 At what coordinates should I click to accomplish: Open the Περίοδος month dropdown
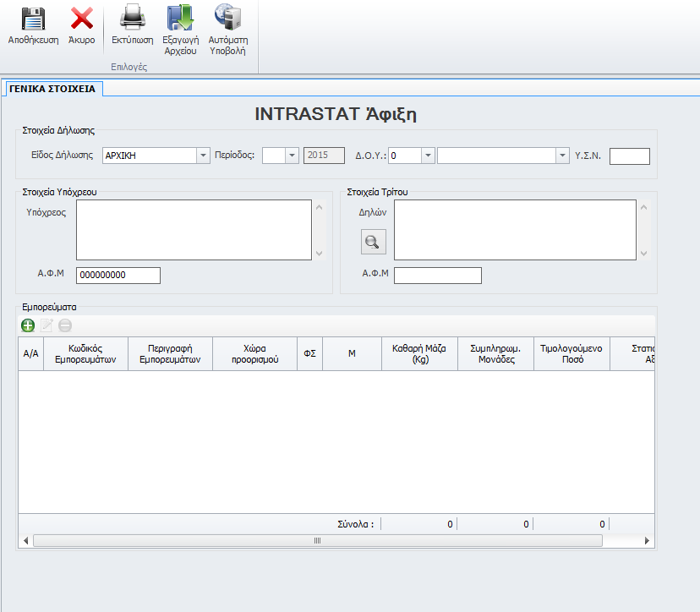click(292, 156)
